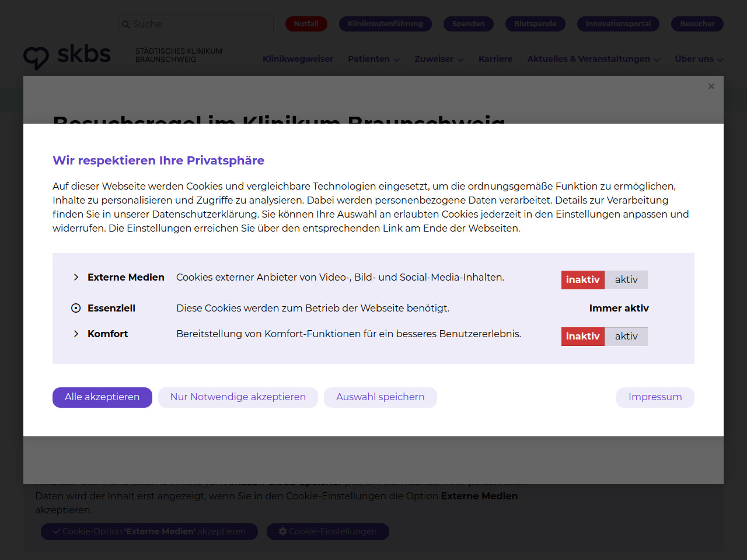Set Externe Medien to aktiv
This screenshot has width=747, height=560.
[x=626, y=280]
